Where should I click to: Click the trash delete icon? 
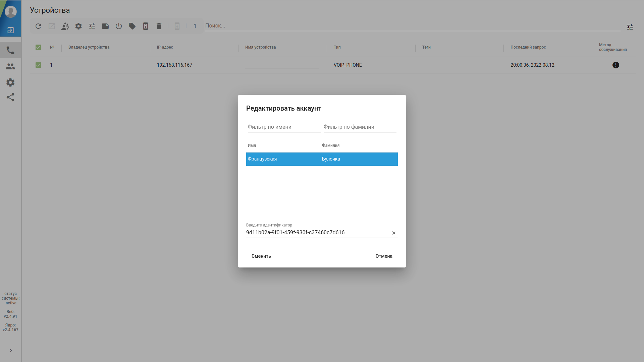tap(159, 26)
